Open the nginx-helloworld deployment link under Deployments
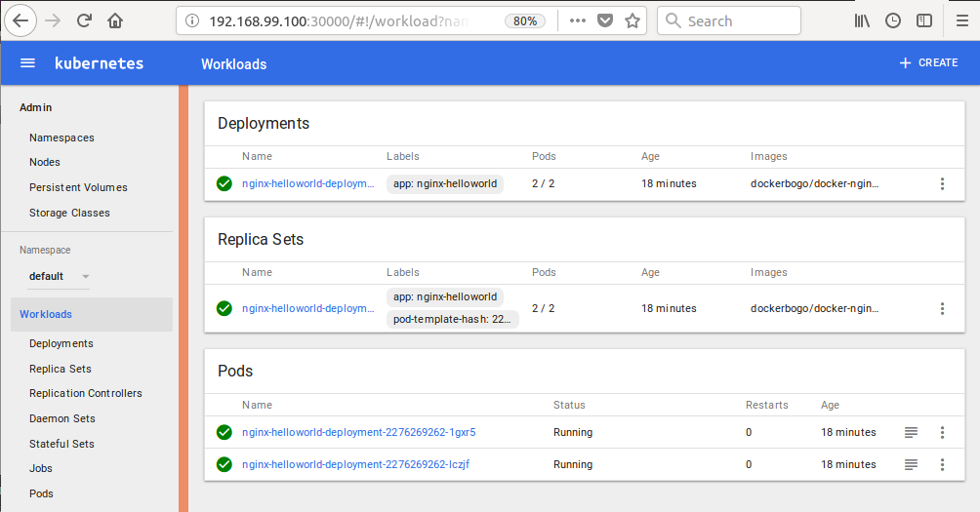 pyautogui.click(x=308, y=183)
